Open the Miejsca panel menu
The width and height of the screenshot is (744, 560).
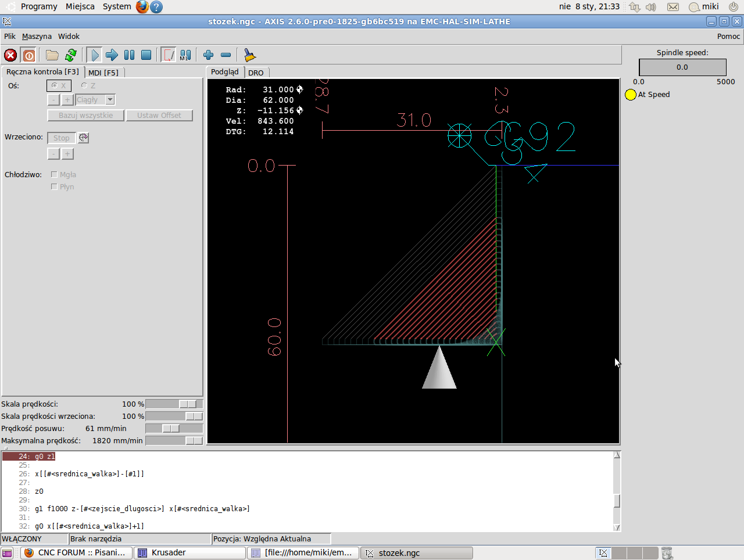[80, 6]
